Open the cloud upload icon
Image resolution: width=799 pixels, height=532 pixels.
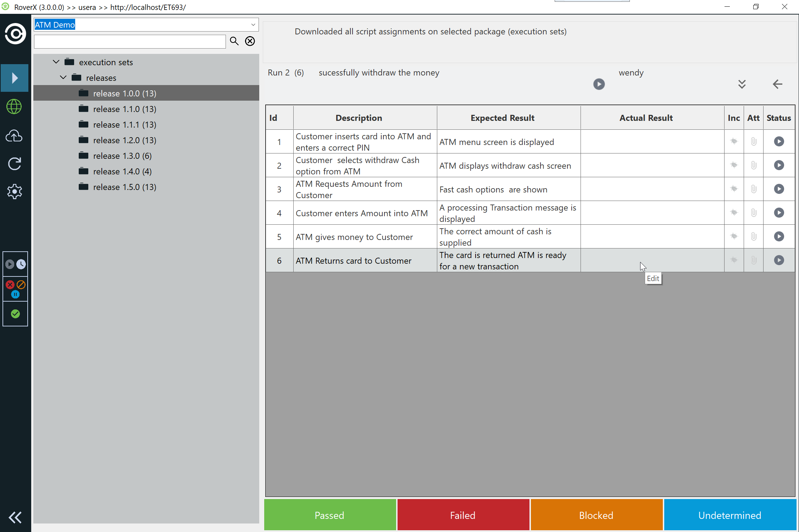[14, 136]
